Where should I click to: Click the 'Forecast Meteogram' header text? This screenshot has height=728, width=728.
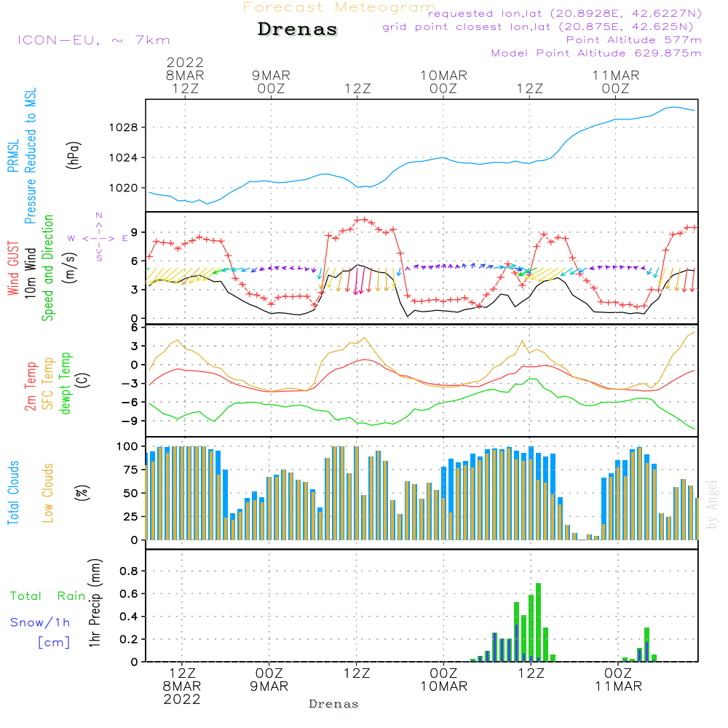click(339, 8)
